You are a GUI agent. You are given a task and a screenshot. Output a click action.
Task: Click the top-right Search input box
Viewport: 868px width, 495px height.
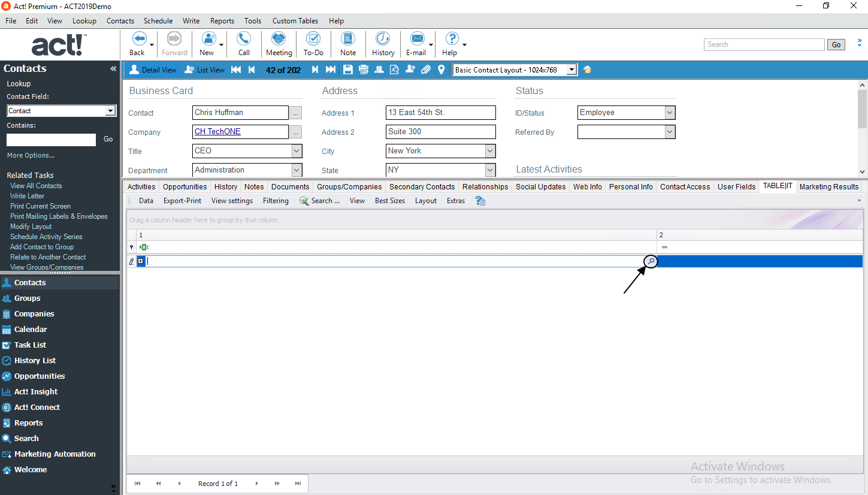click(764, 45)
